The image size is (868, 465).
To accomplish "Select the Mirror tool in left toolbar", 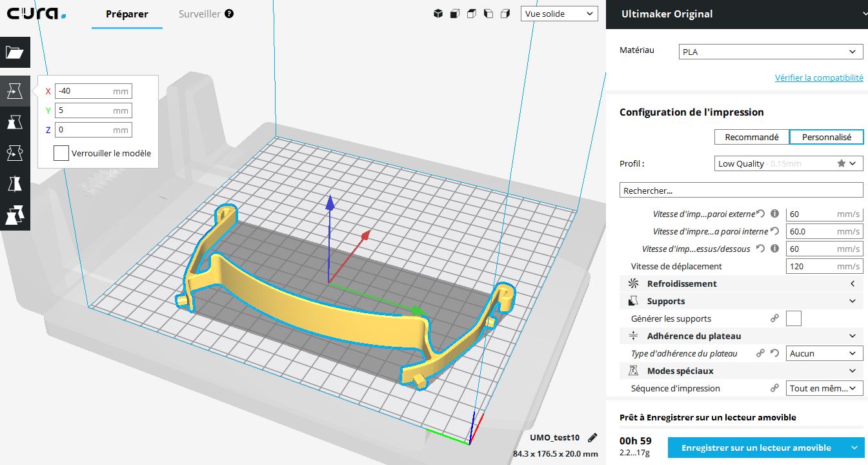I will coord(15,184).
